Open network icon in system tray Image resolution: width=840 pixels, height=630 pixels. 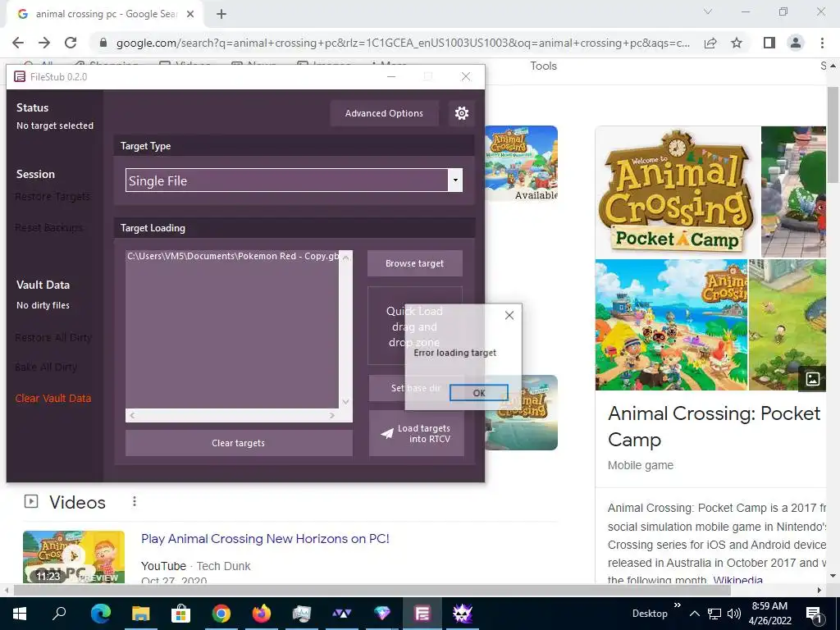click(714, 614)
